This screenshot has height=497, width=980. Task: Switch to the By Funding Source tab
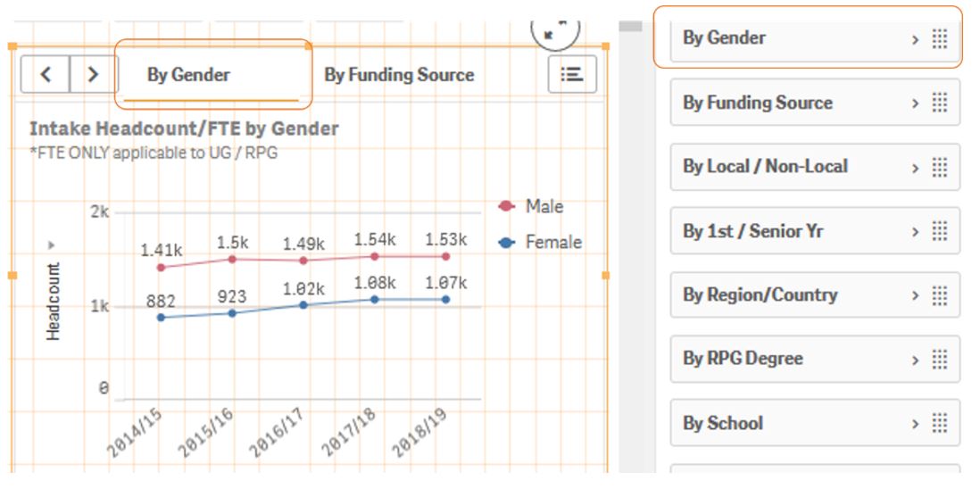(x=399, y=75)
